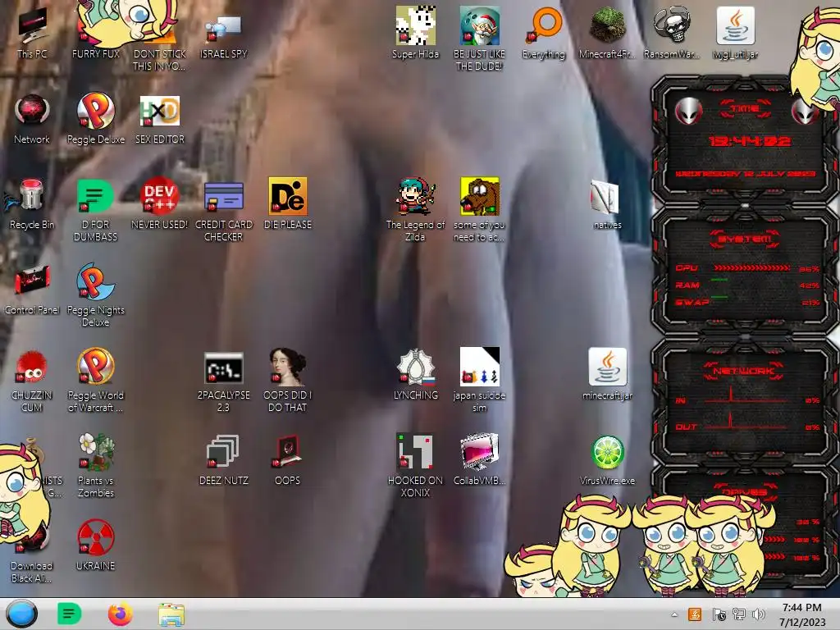Click the left alien head on the widget
This screenshot has width=840, height=630.
[x=688, y=112]
